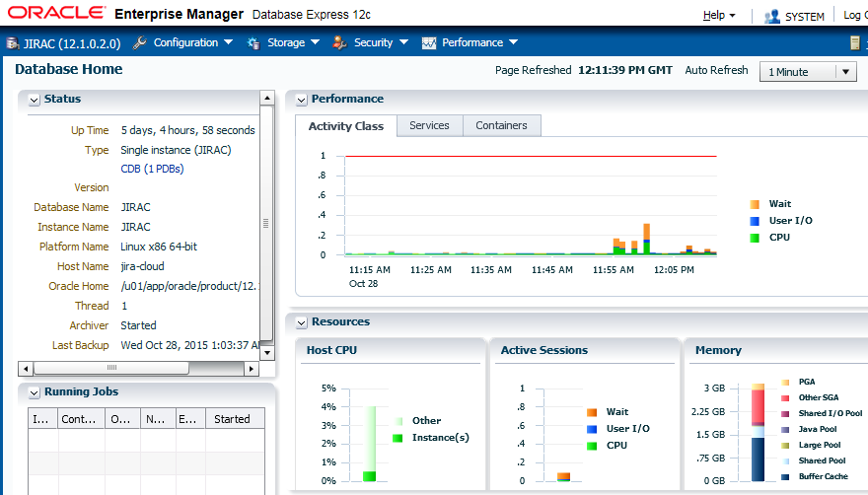Click the JIRAC (12.1.0.2.0) database link
The image size is (868, 495).
[x=72, y=43]
